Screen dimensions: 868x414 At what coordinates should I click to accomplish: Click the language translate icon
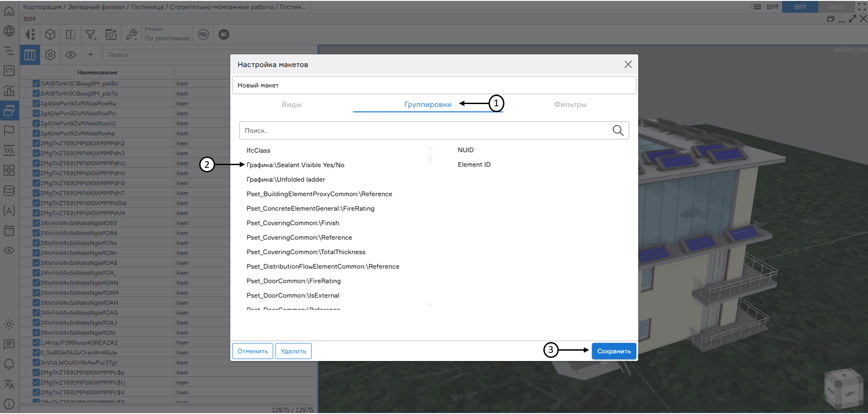pos(9,384)
